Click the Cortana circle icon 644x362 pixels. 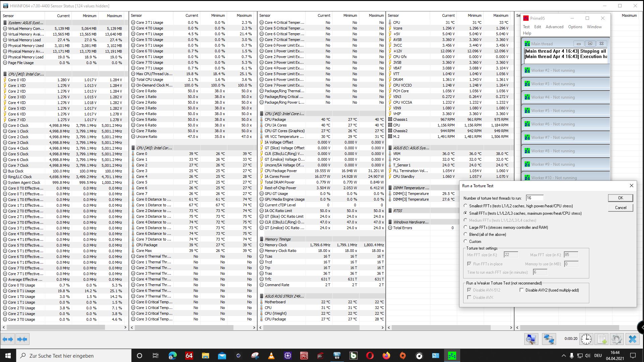(140, 356)
